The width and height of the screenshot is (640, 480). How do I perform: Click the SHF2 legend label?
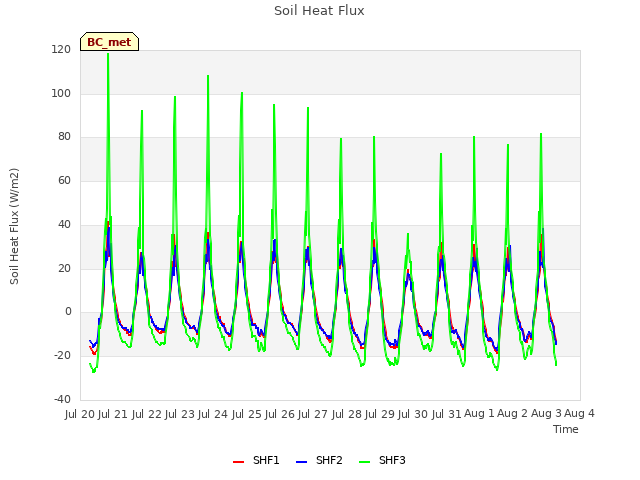coord(329,460)
